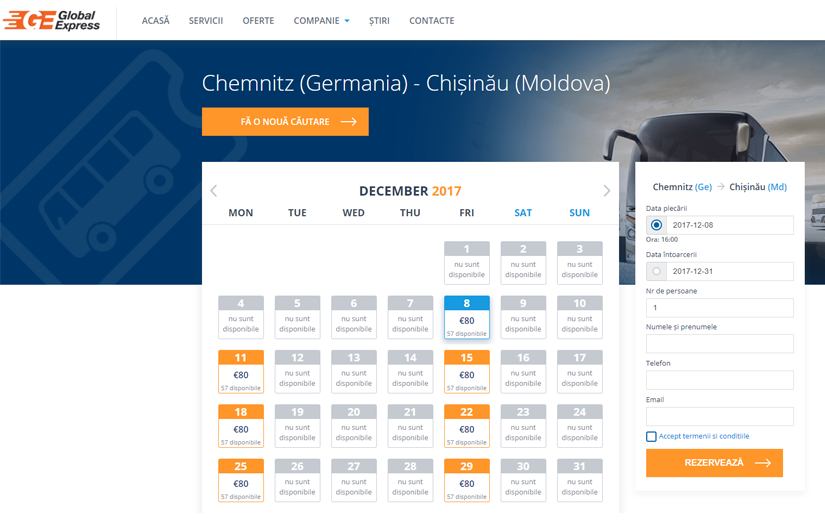Pick December 15 available date tile
Screen dimensions: 825x525
(x=467, y=370)
